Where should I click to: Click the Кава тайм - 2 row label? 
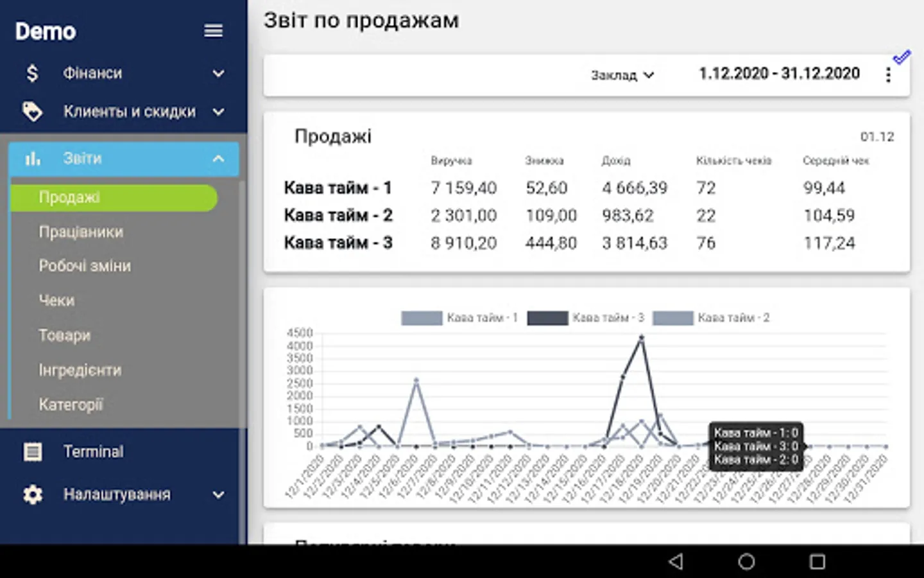point(338,215)
